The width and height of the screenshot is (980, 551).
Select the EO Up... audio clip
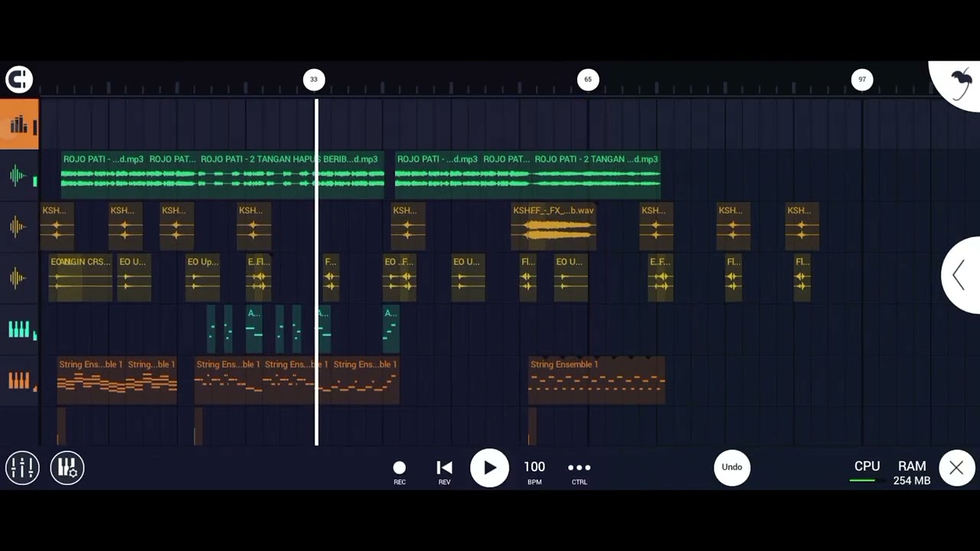pos(203,278)
